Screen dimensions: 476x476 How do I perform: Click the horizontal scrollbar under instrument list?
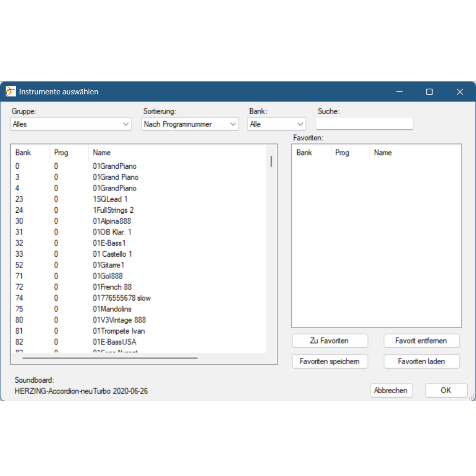coord(110,358)
